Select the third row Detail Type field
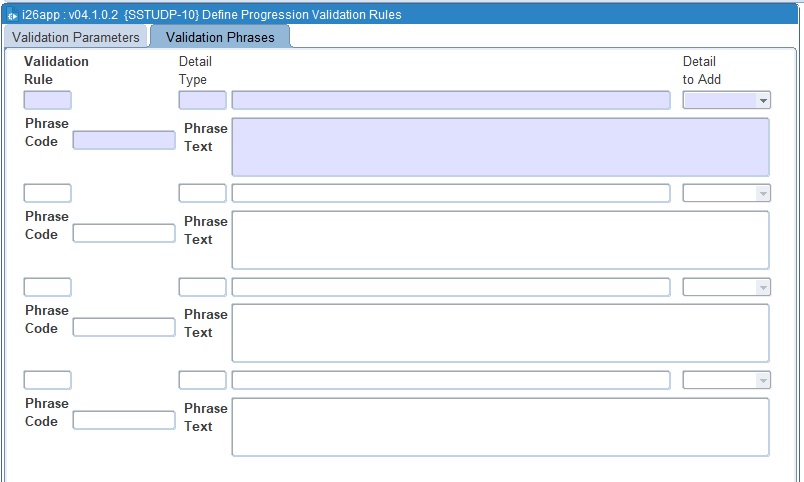Image resolution: width=804 pixels, height=482 pixels. 202,287
